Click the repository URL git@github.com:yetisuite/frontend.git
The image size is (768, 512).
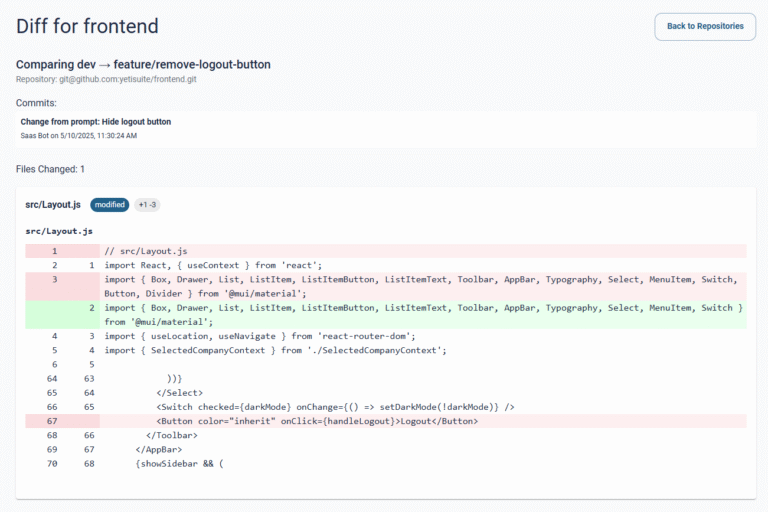[x=128, y=79]
